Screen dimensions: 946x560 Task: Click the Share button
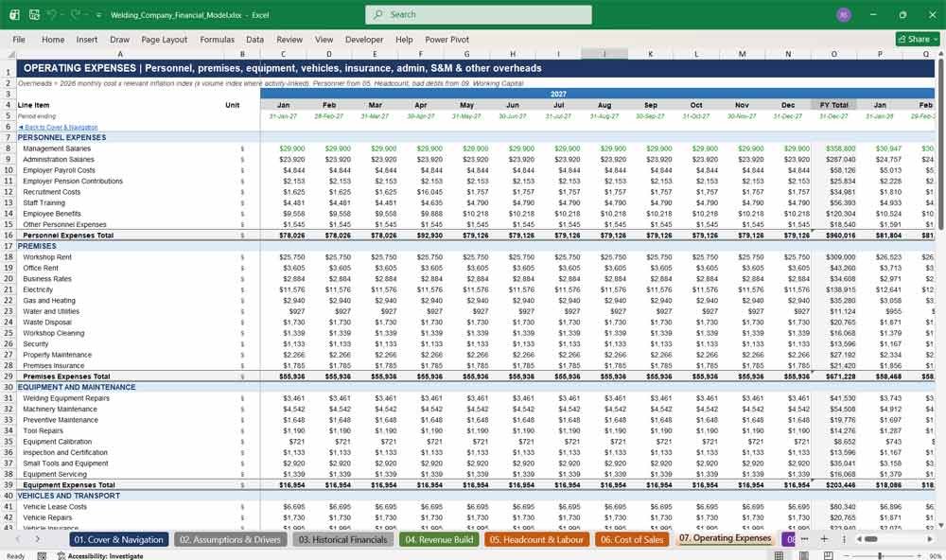click(918, 39)
